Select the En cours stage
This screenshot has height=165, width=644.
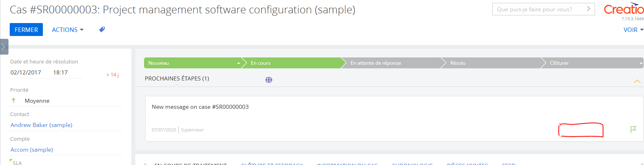click(x=292, y=63)
